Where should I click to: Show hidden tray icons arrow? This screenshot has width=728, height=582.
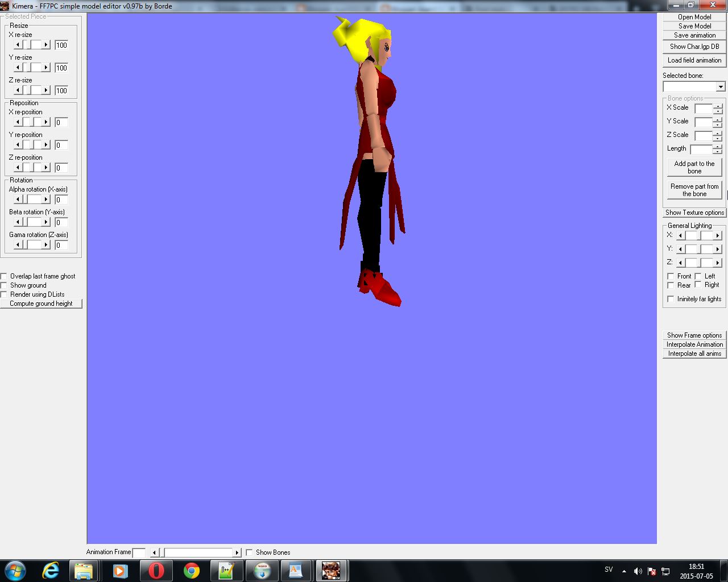(x=624, y=571)
